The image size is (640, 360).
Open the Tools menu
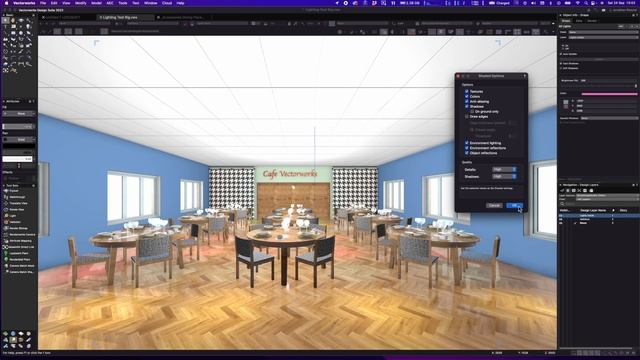tap(122, 3)
